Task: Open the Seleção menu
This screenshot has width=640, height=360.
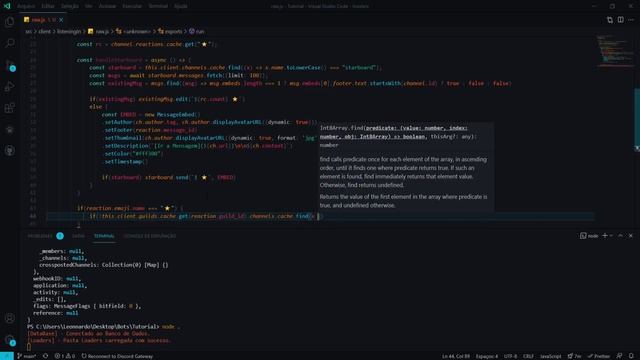Action: pos(69,6)
